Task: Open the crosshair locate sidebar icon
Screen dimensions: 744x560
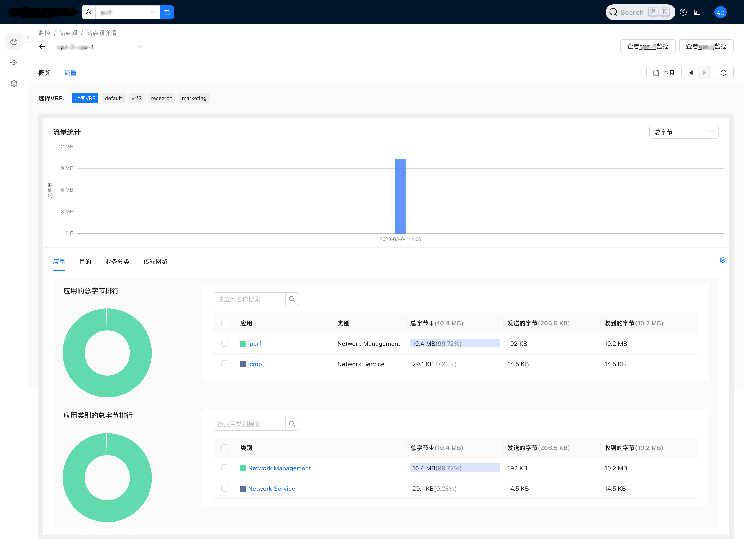Action: [14, 63]
